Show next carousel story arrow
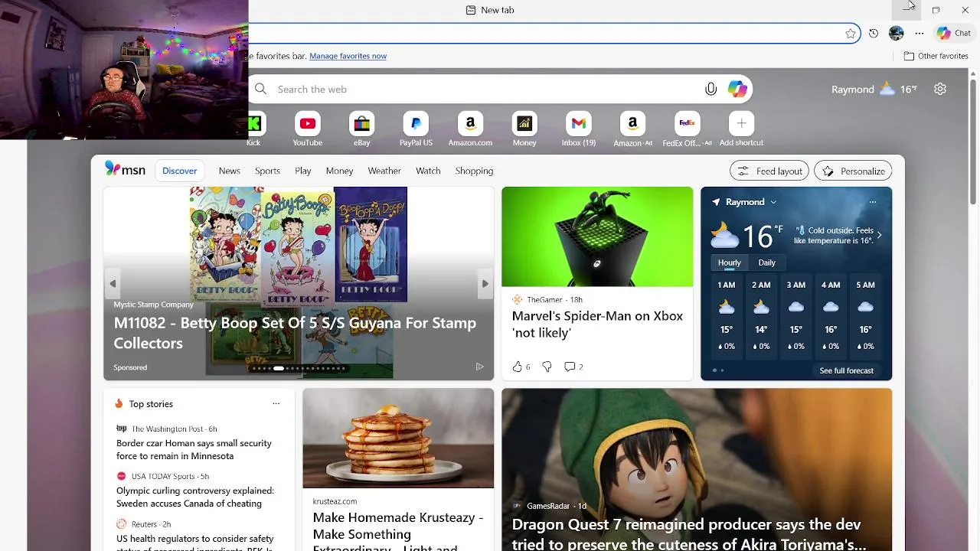 485,284
